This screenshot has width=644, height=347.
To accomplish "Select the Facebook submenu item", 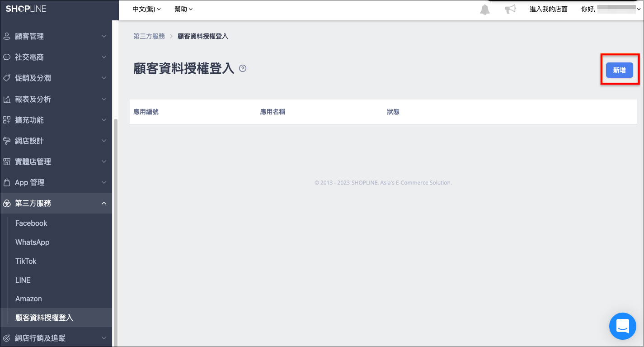I will point(31,223).
